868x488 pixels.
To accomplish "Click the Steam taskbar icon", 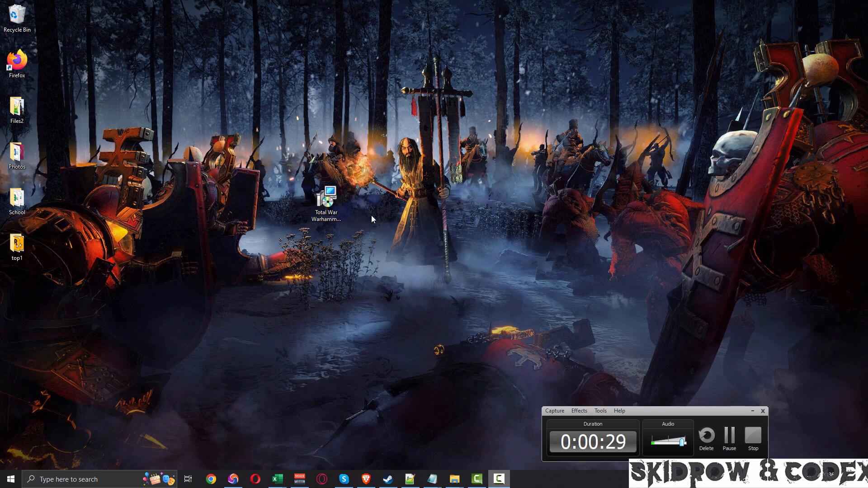I will (x=388, y=479).
